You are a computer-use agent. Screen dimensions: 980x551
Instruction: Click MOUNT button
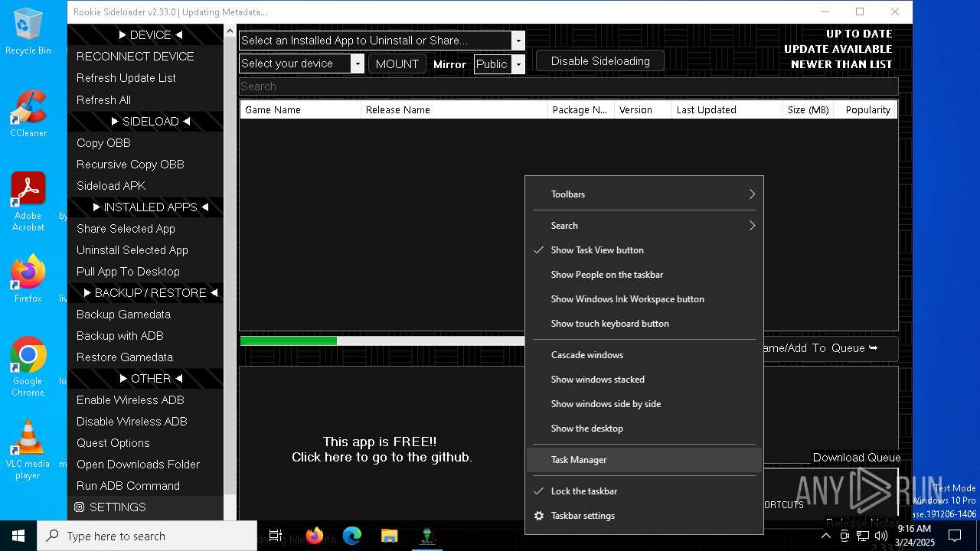(397, 64)
